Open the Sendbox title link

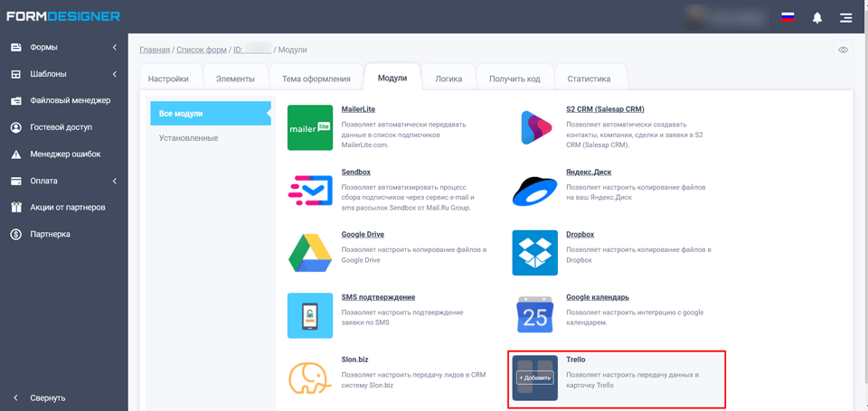point(356,172)
